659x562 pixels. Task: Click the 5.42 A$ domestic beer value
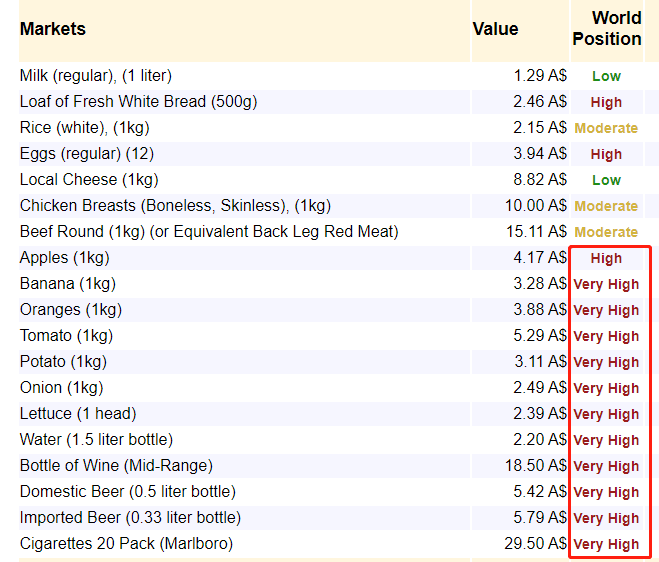coord(540,492)
